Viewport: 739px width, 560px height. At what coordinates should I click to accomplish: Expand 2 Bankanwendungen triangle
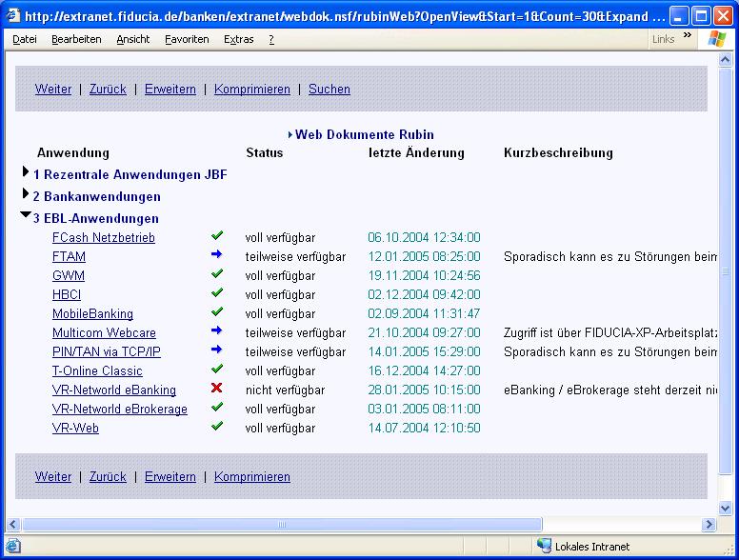(x=26, y=193)
